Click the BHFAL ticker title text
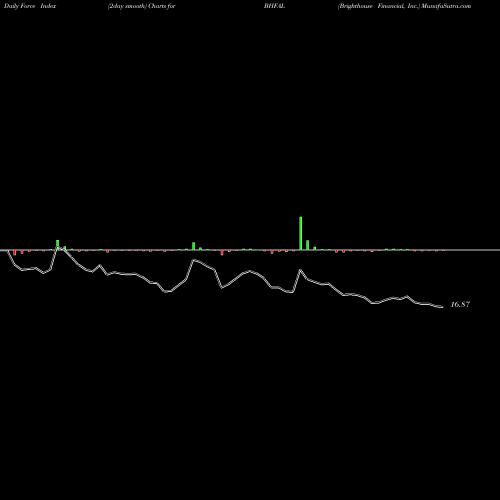500x500 pixels. pyautogui.click(x=274, y=6)
